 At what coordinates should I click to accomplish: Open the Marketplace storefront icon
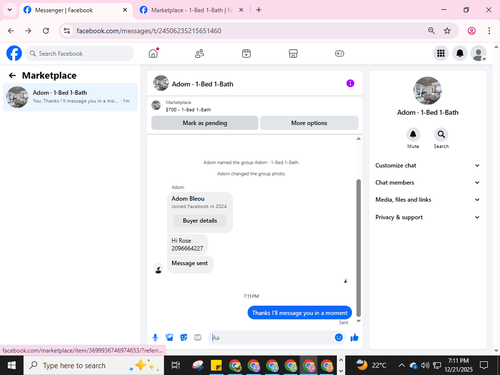[x=293, y=53]
